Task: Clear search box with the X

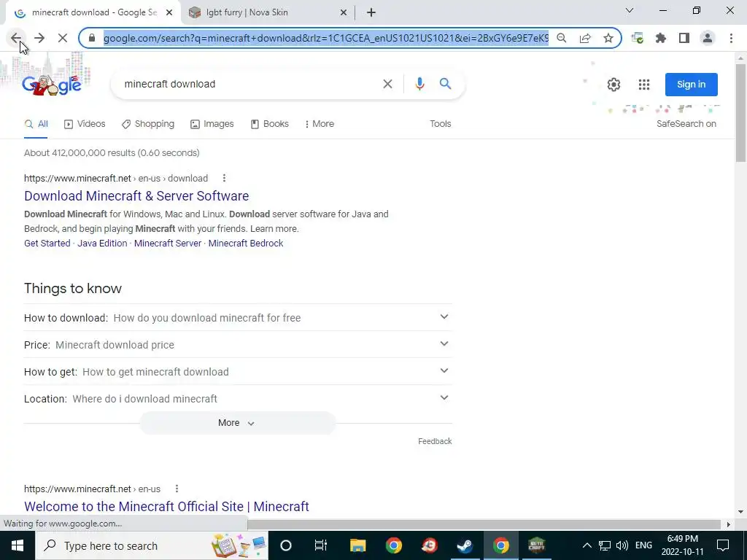Action: click(388, 85)
